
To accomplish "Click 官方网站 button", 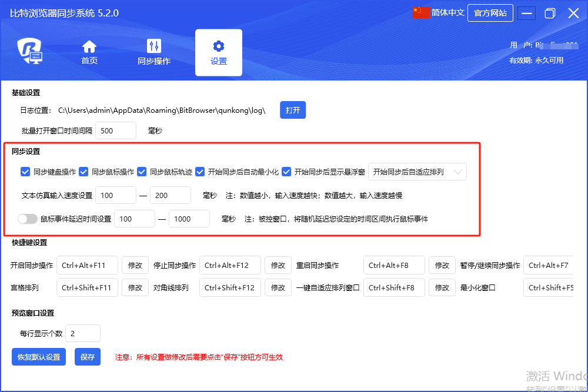I will pyautogui.click(x=490, y=13).
